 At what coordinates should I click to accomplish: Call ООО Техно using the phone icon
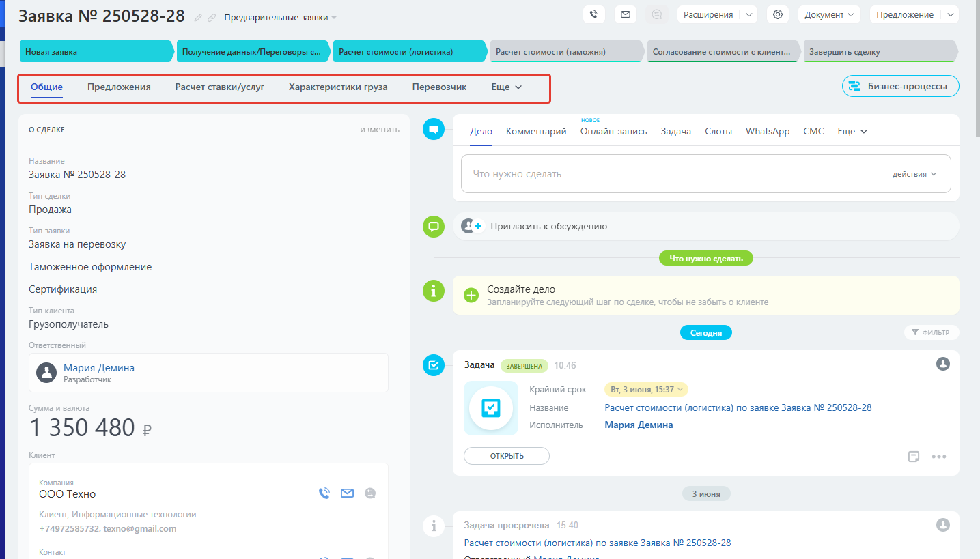324,493
